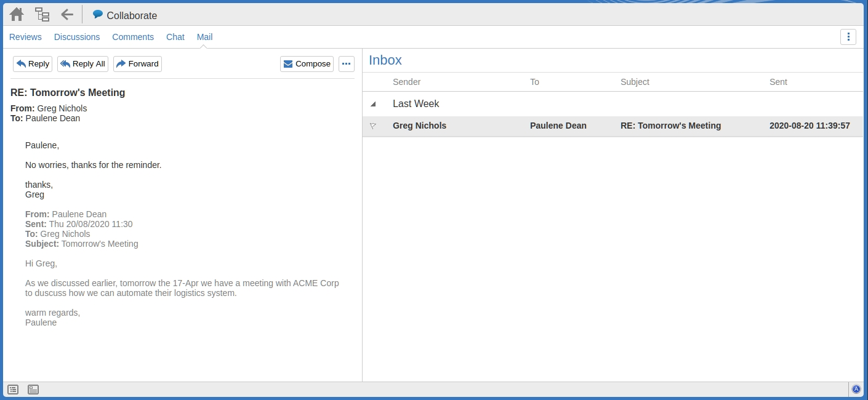Collapse the Last Week group
Screen dimensions: 868x400
coord(373,105)
